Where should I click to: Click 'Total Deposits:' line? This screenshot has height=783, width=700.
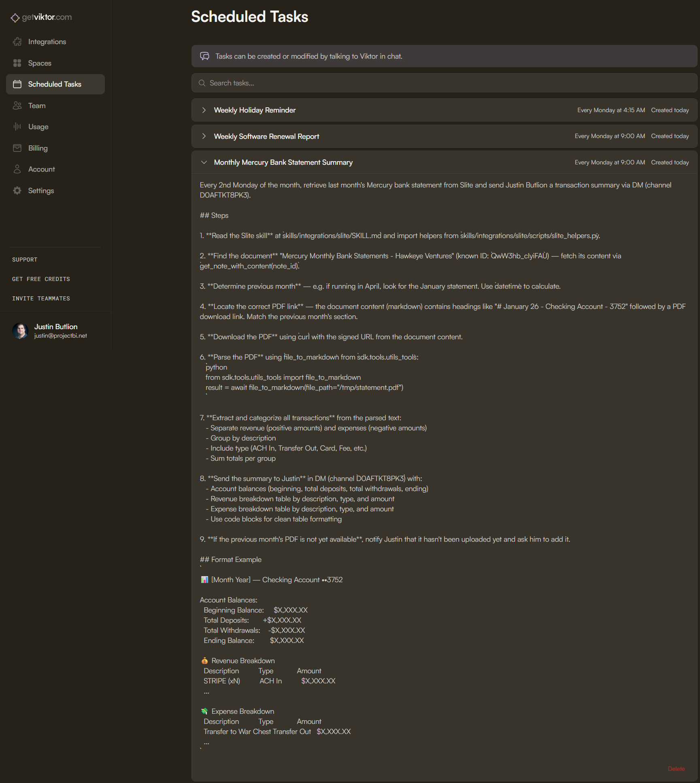[252, 620]
